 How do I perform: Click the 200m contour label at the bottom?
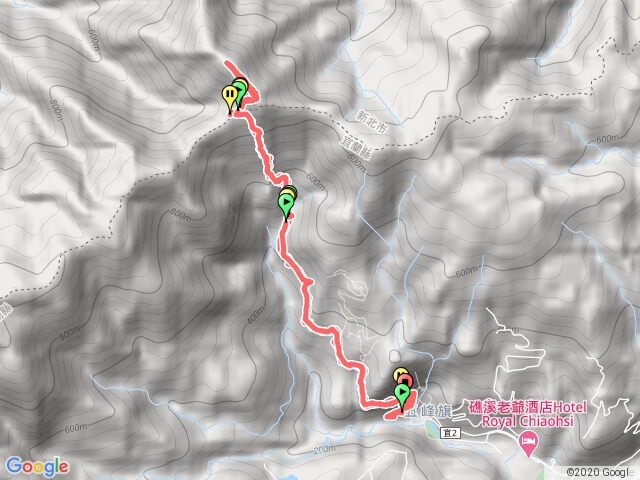(324, 450)
